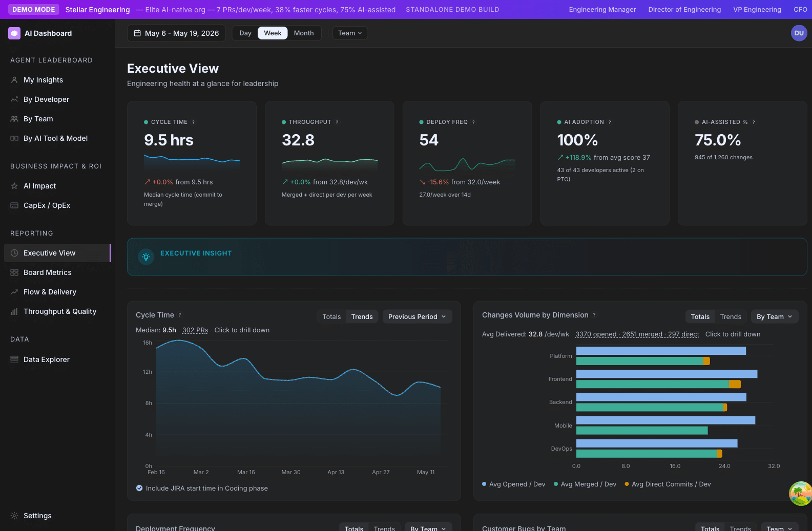
Task: Switch to Engineering Manager role
Action: (x=602, y=9)
